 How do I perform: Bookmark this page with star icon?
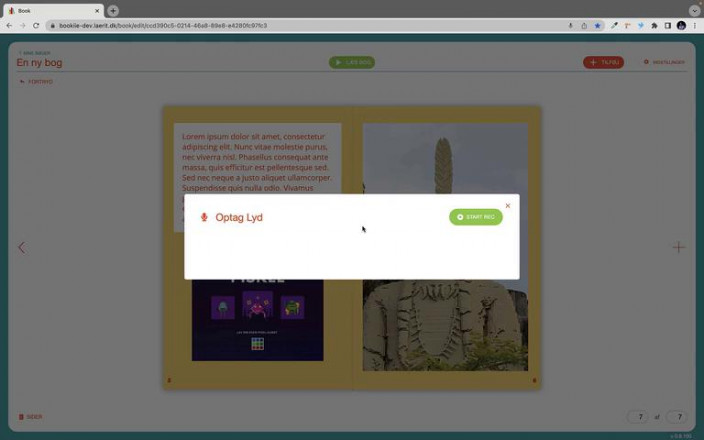(x=598, y=25)
